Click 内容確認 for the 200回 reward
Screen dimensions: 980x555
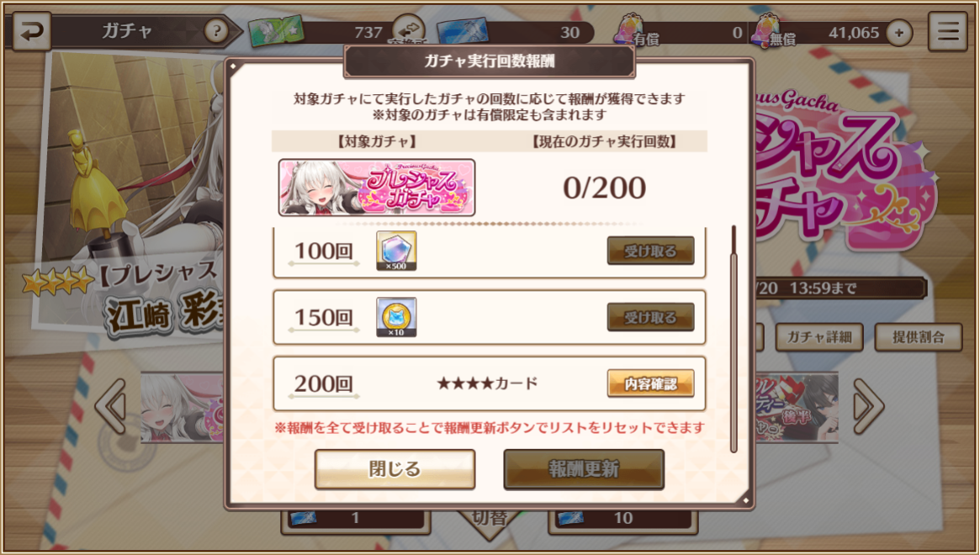click(650, 383)
